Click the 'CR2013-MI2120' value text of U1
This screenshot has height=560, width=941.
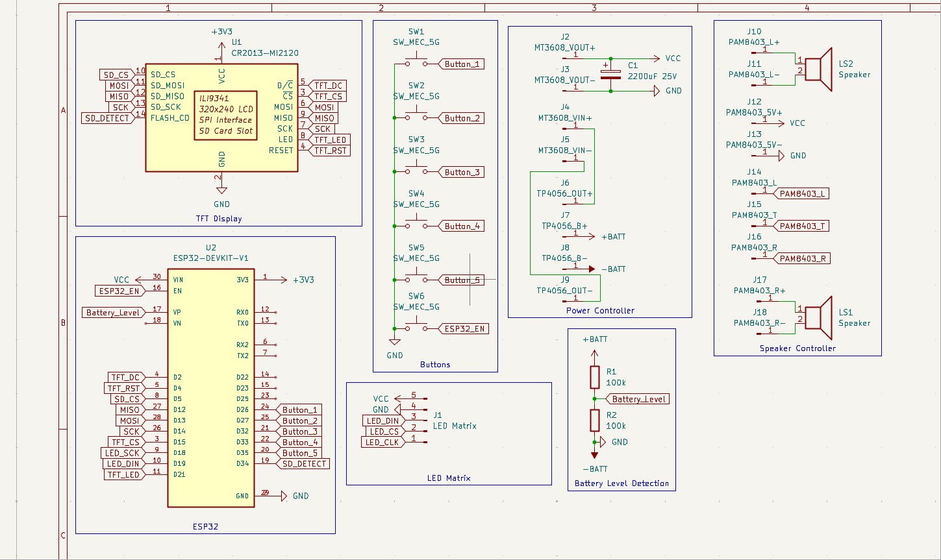point(265,53)
